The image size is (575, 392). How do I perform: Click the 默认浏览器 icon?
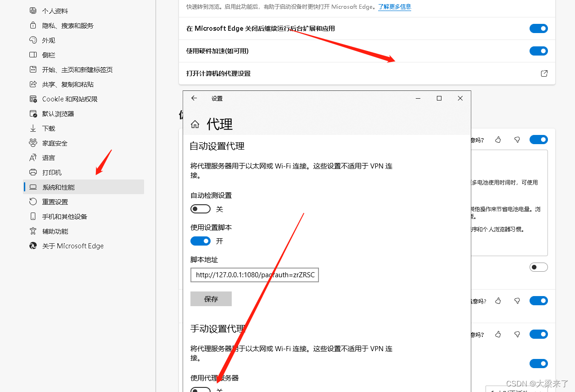coord(33,113)
